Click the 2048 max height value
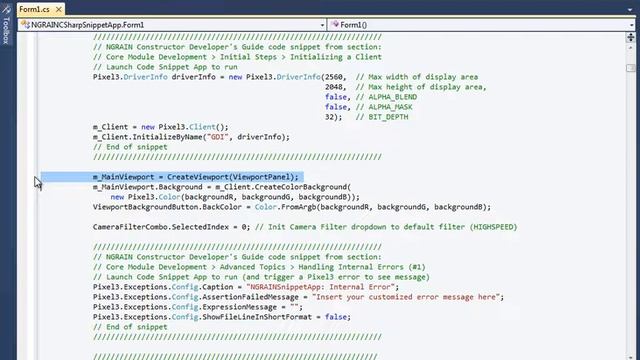This screenshot has height=360, width=640. tap(334, 87)
